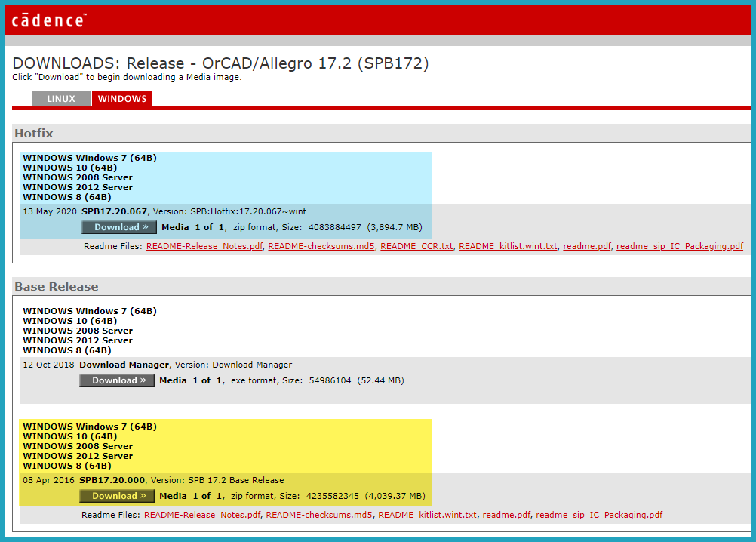This screenshot has width=756, height=542.
Task: Download the SPB17.20.067 hotfix zip
Action: coord(119,227)
